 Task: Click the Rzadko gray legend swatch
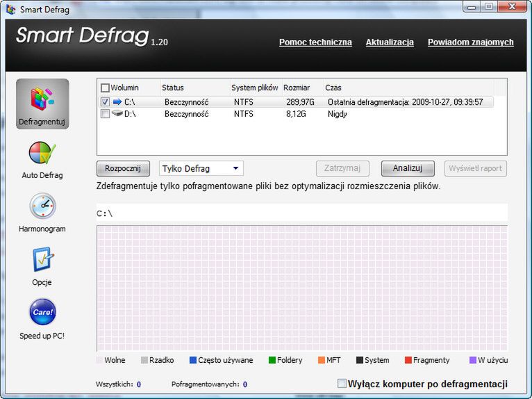click(144, 360)
